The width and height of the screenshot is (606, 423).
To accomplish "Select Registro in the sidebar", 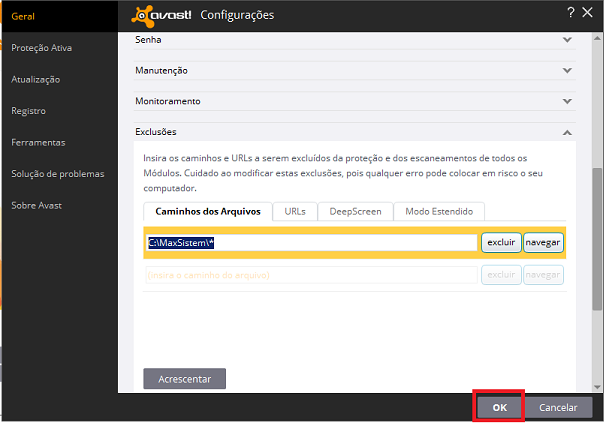I will click(x=28, y=111).
